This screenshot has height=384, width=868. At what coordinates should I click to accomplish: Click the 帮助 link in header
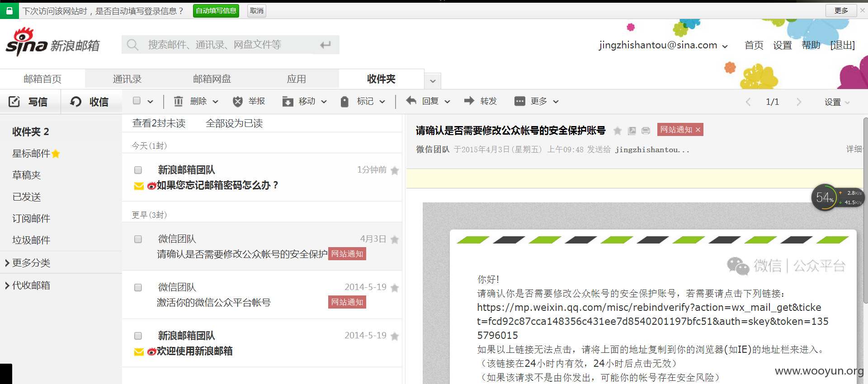pyautogui.click(x=811, y=45)
